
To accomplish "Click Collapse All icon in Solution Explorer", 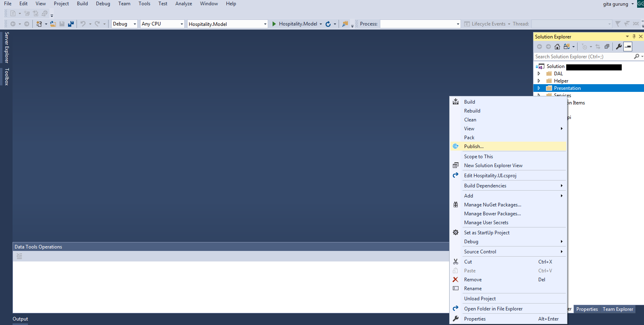I will pyautogui.click(x=607, y=47).
